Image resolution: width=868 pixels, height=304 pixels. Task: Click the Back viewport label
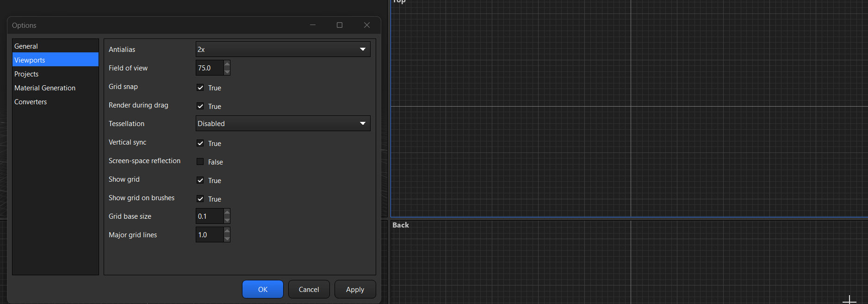pos(401,225)
